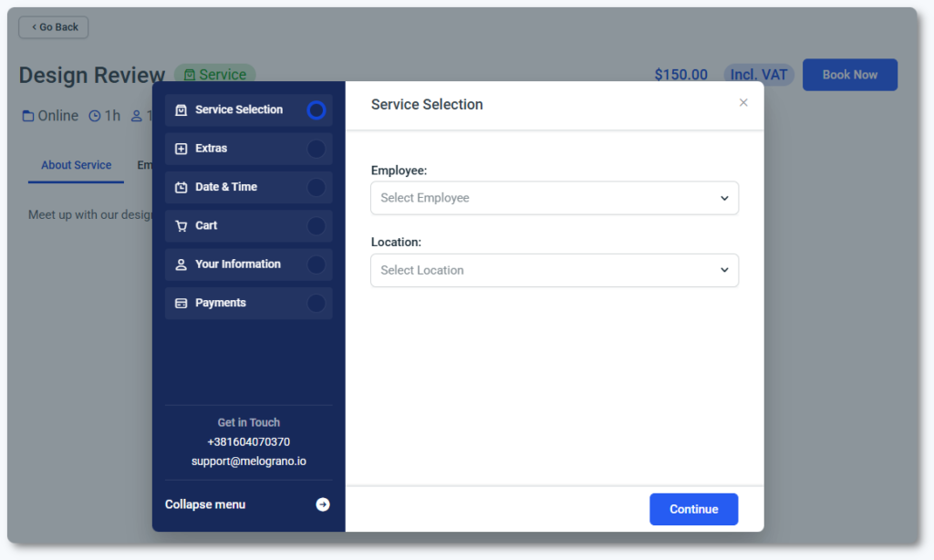
Task: Select the Service Selection step circle indicator
Action: click(316, 110)
